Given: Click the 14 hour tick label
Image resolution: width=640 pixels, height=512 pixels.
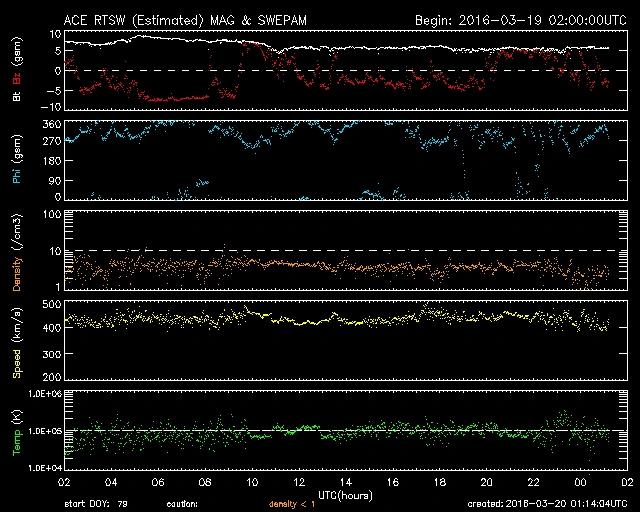Looking at the screenshot, I should pos(346,483).
